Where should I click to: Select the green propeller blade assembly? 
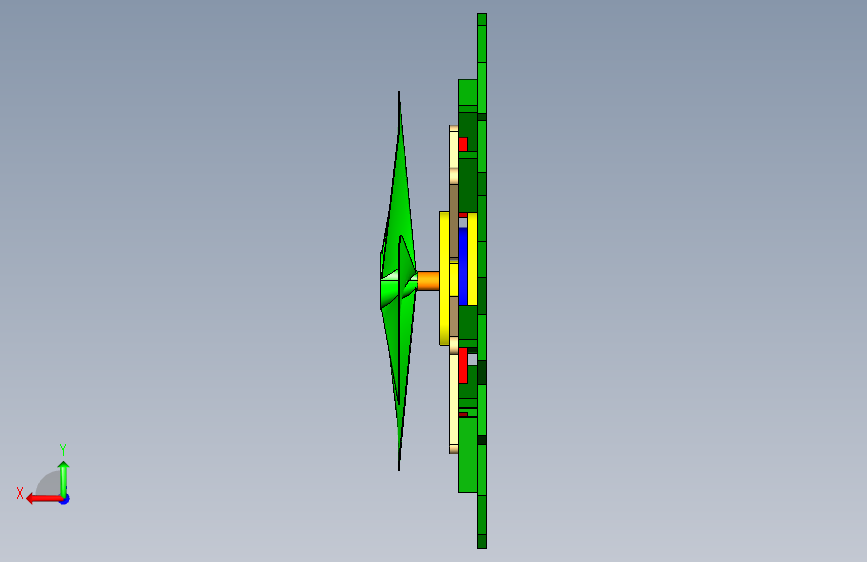pyautogui.click(x=398, y=281)
